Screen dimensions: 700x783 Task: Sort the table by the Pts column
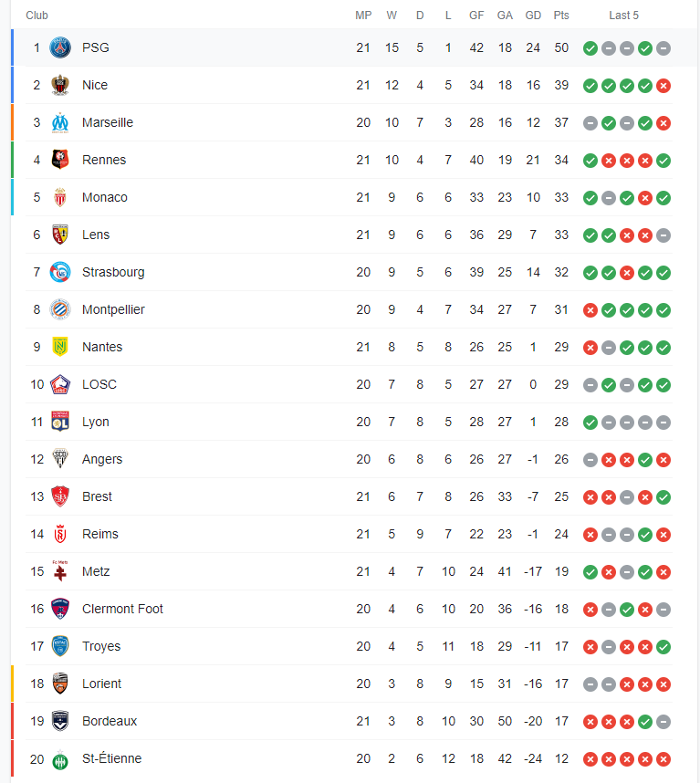[x=561, y=15]
